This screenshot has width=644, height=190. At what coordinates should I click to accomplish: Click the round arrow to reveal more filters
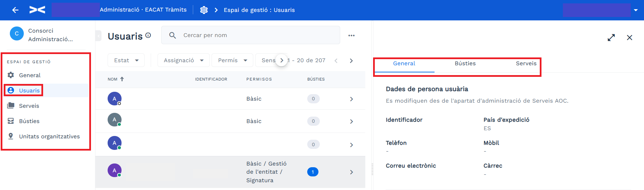[281, 60]
